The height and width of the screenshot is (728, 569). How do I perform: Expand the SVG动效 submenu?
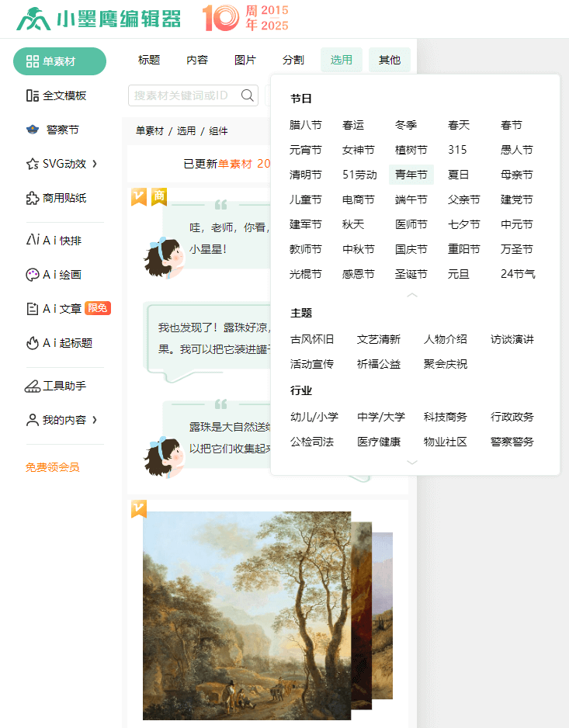(95, 164)
